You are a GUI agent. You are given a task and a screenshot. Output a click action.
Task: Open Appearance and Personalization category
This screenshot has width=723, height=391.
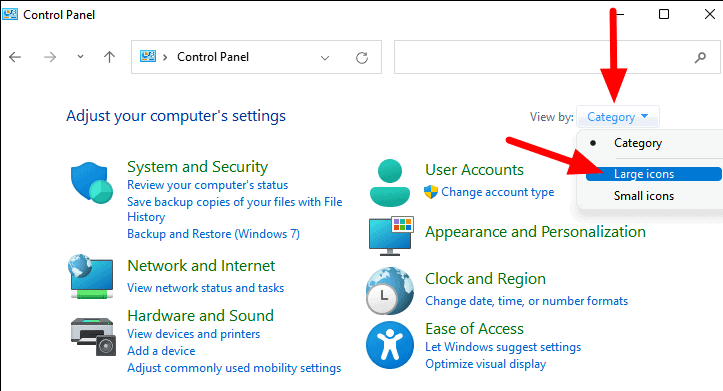535,231
